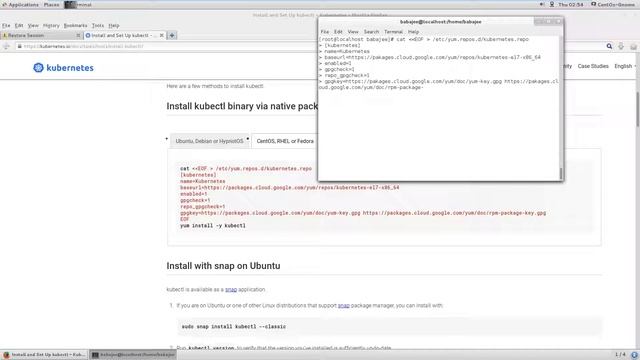
Task: Open Firefox History menu
Action: (51, 25)
